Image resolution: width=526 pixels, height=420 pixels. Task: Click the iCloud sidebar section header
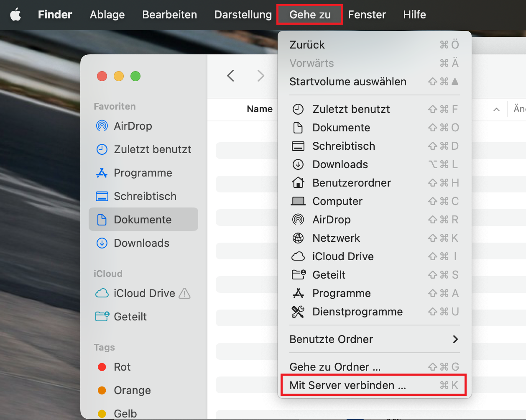click(108, 274)
